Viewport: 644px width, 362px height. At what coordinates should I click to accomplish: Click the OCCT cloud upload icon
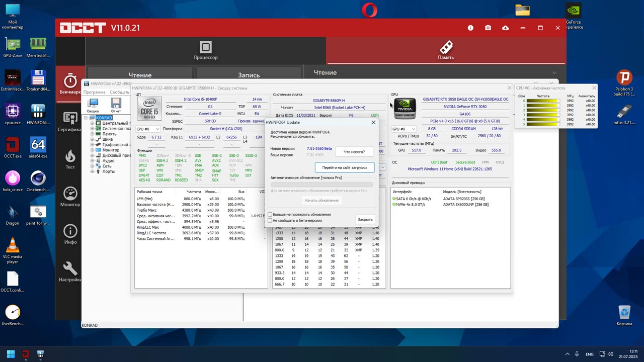[505, 28]
